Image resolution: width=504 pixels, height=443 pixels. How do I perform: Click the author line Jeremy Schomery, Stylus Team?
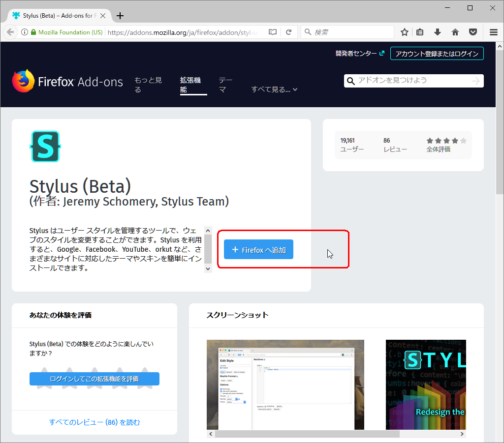pos(129,202)
